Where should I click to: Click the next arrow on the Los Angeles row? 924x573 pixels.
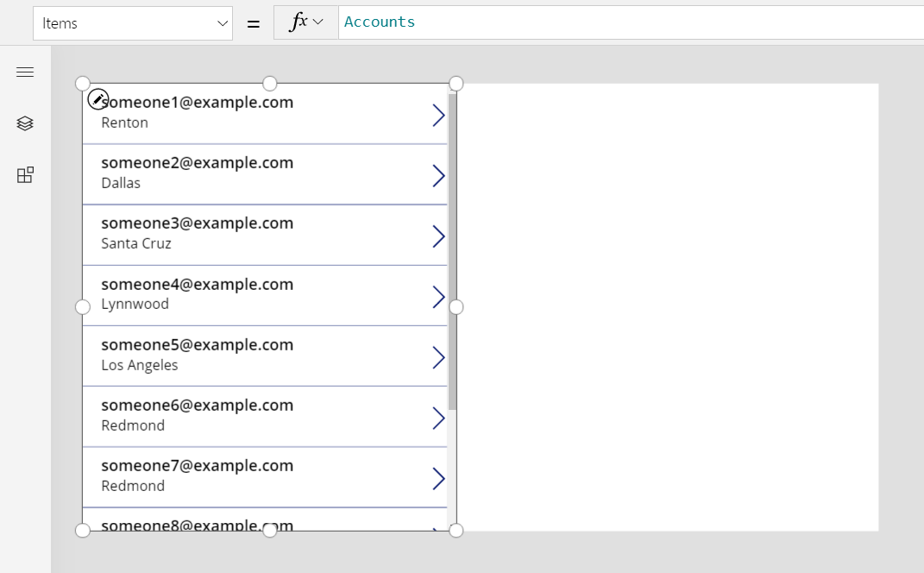[438, 356]
